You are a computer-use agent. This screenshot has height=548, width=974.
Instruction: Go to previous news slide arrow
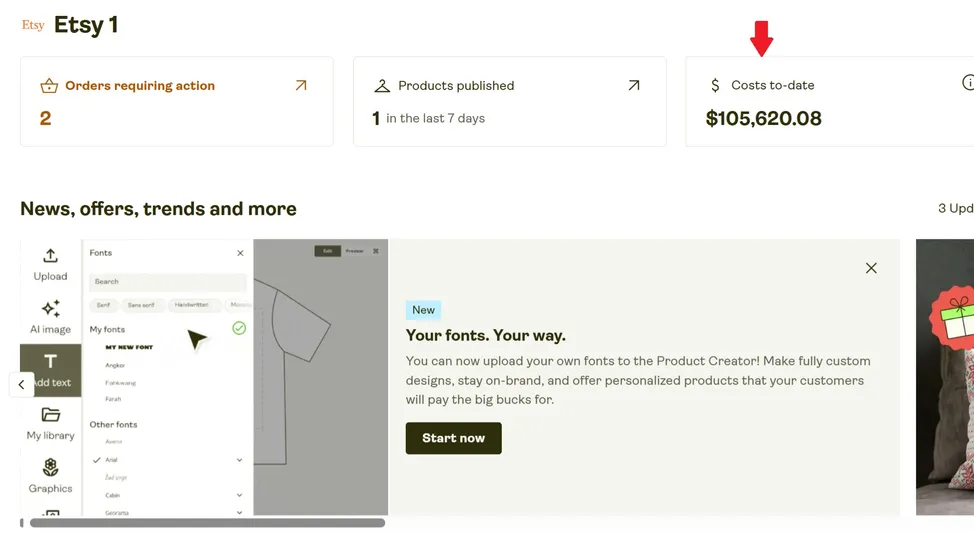(22, 384)
